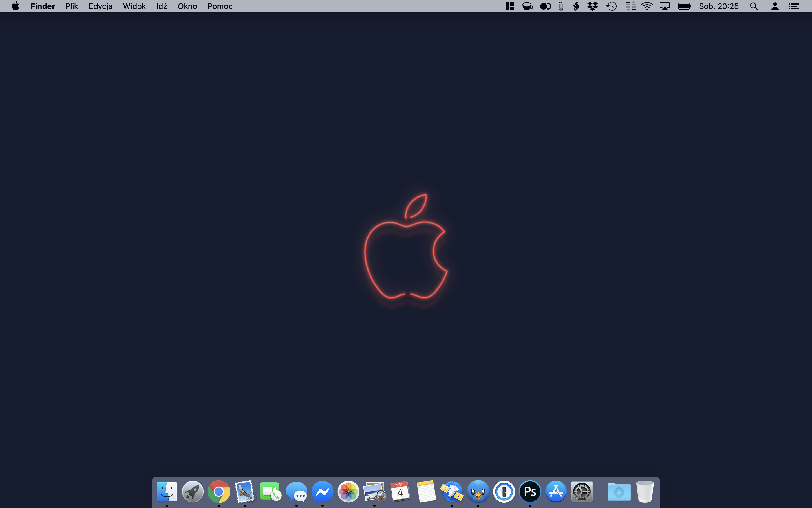Launch Launchpad rocket icon in Dock

click(193, 492)
